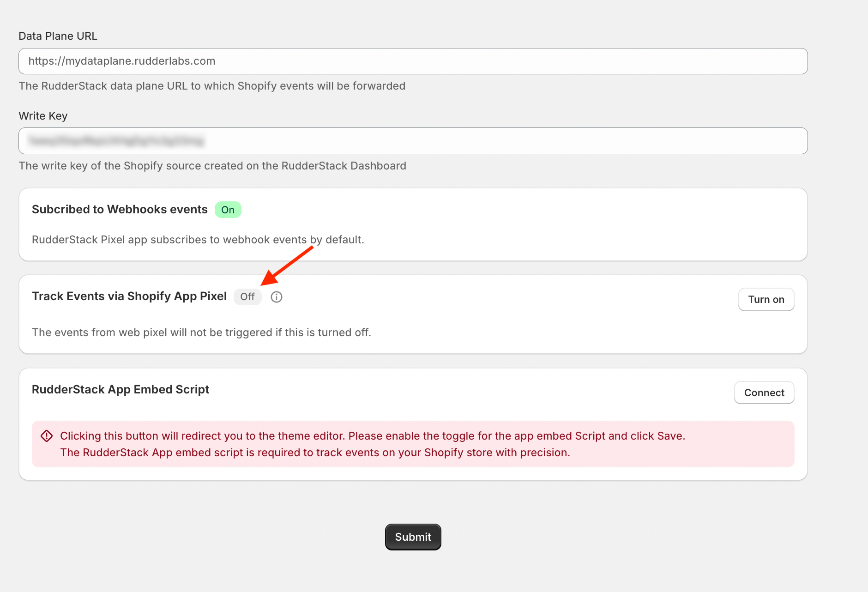Viewport: 868px width, 592px height.
Task: Click the 'Data Plane URL' label
Action: click(x=58, y=36)
